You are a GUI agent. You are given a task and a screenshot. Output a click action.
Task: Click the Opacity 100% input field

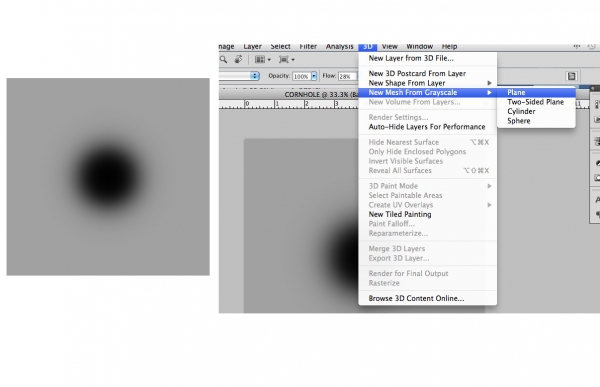pos(302,76)
